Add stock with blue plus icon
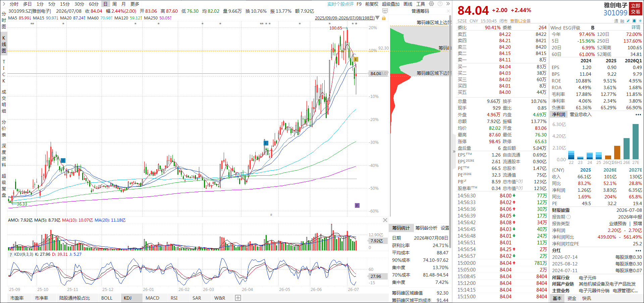The width and height of the screenshot is (644, 303). [x=640, y=21]
